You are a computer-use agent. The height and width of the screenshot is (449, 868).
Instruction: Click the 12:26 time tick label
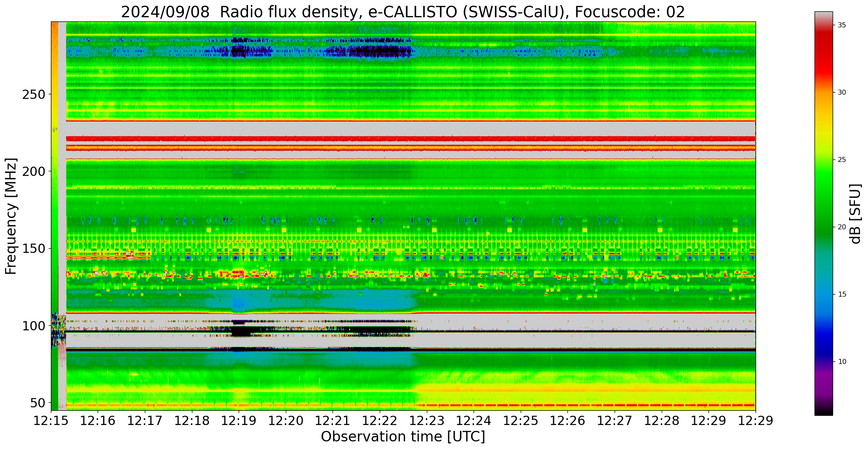568,421
